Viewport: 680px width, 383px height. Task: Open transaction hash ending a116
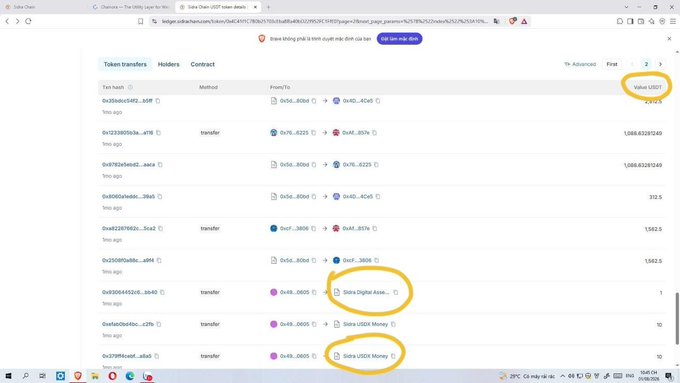pos(128,133)
